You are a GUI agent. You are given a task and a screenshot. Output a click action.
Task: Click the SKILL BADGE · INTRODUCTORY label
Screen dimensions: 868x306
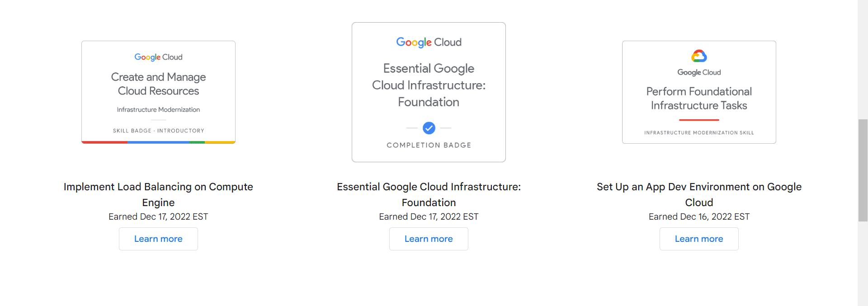click(158, 131)
